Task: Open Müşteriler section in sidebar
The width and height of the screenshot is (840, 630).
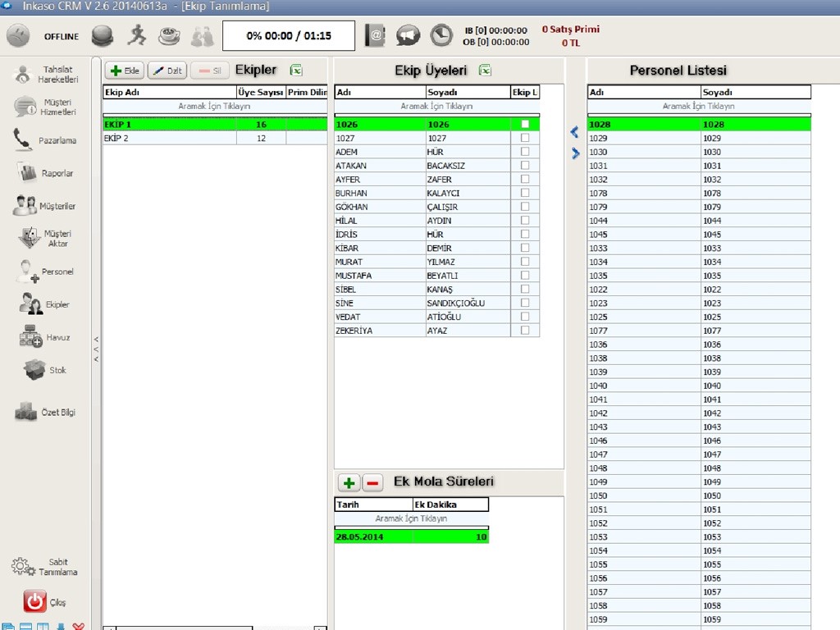Action: [x=46, y=206]
